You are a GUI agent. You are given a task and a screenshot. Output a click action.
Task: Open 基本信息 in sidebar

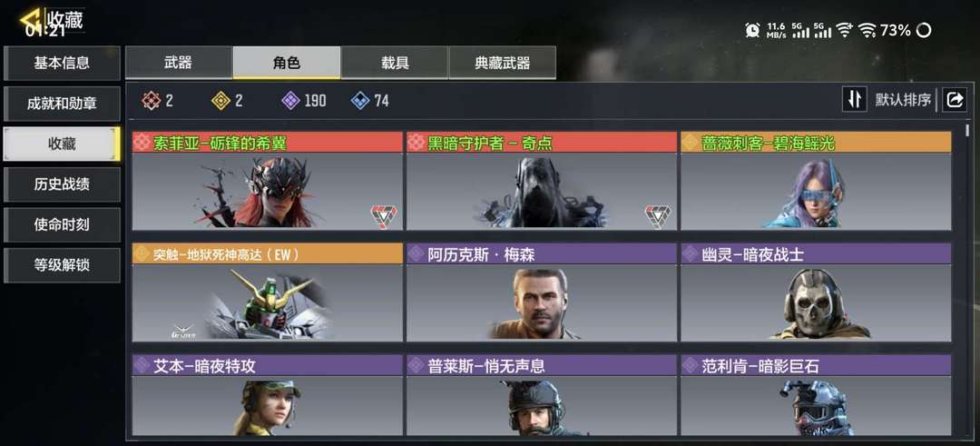[62, 63]
